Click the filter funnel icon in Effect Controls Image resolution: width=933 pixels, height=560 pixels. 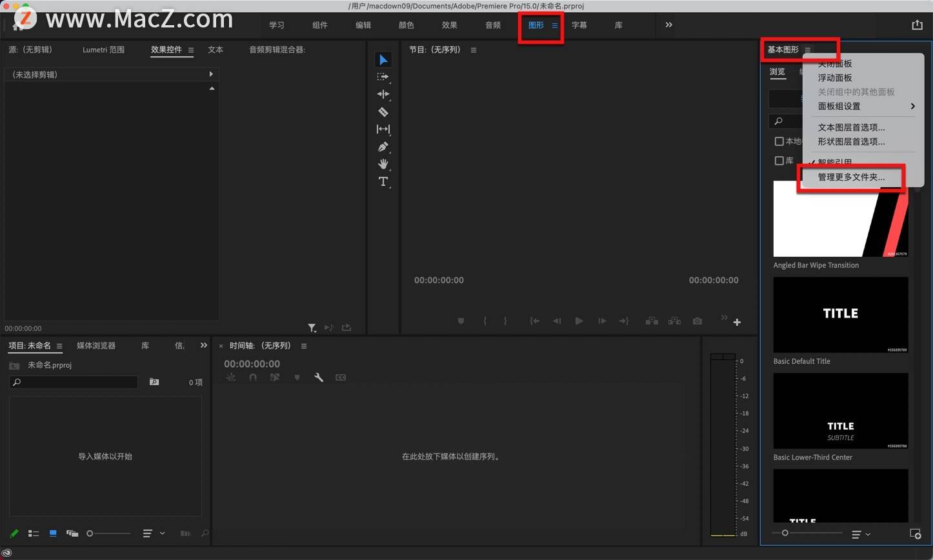click(x=312, y=328)
